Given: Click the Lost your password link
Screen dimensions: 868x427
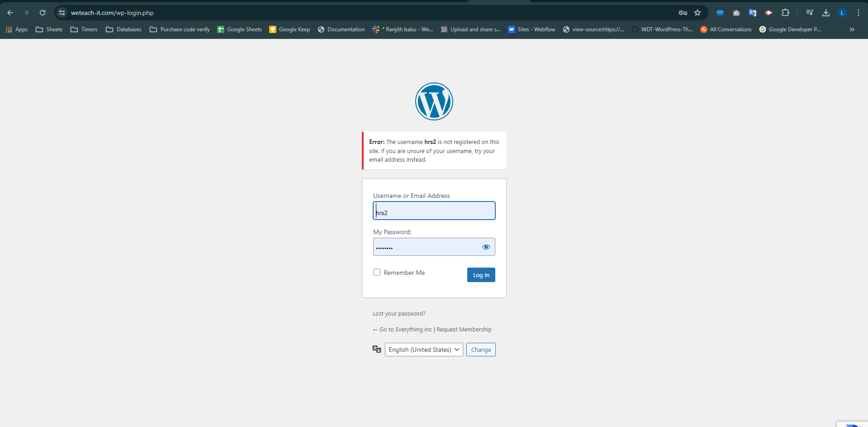Looking at the screenshot, I should coord(399,313).
